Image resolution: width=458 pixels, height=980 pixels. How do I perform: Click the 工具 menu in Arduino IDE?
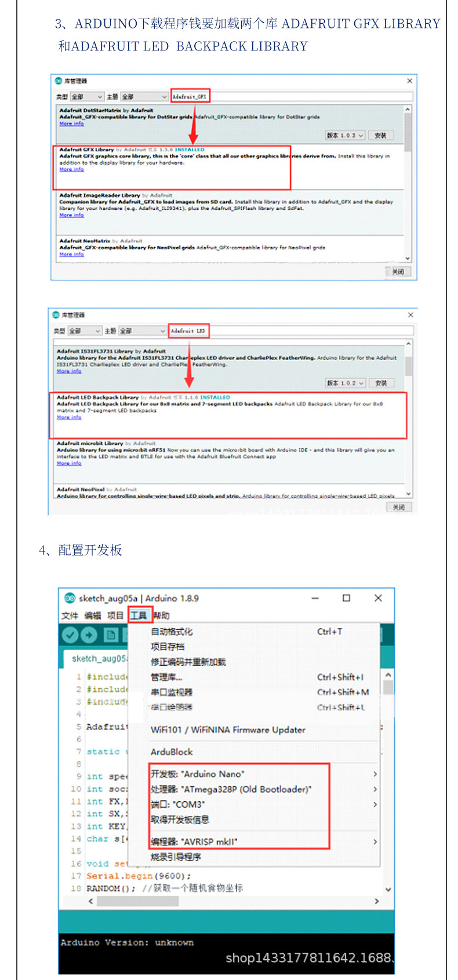(139, 615)
